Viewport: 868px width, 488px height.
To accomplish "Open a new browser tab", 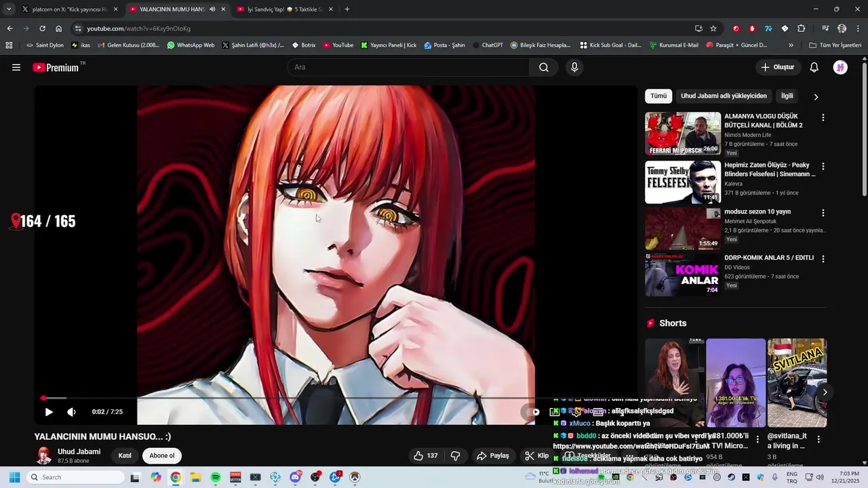I will tap(347, 9).
